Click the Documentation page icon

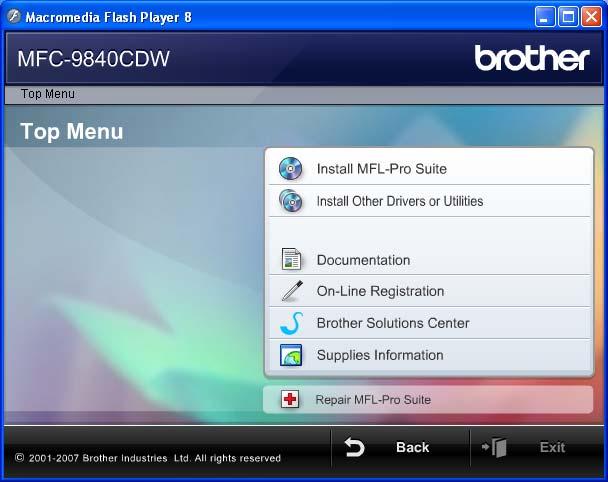pyautogui.click(x=291, y=259)
